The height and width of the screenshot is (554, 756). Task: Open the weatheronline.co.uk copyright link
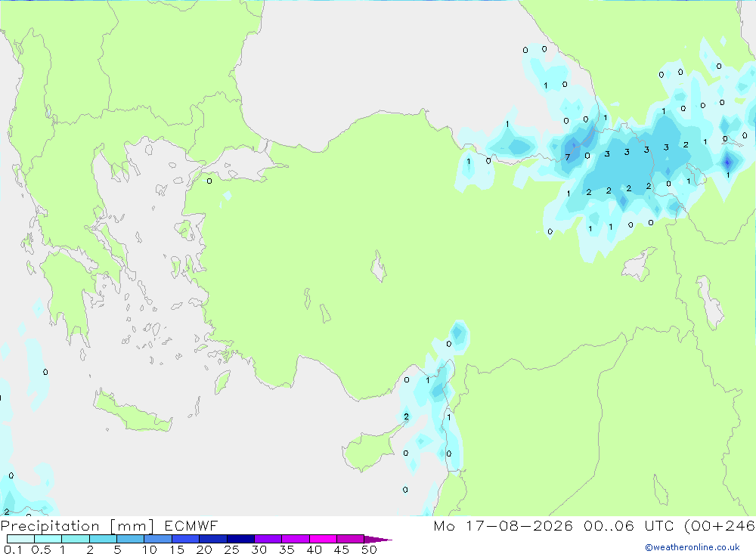pyautogui.click(x=692, y=547)
